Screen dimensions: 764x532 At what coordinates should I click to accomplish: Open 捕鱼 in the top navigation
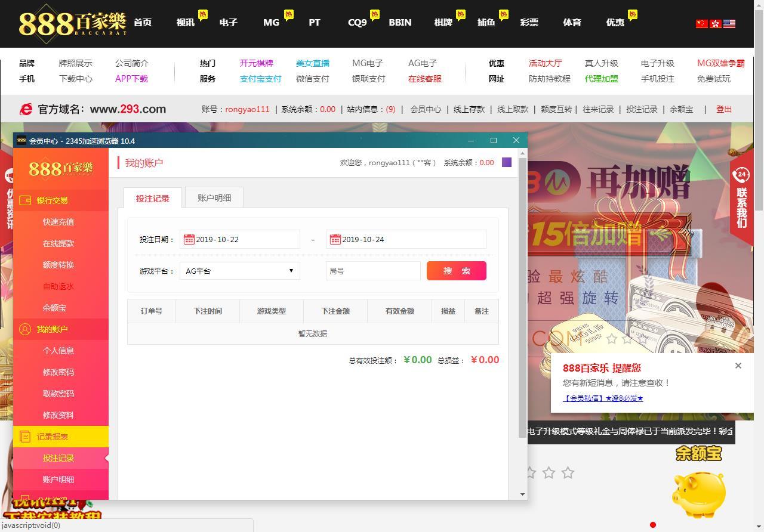click(x=486, y=22)
